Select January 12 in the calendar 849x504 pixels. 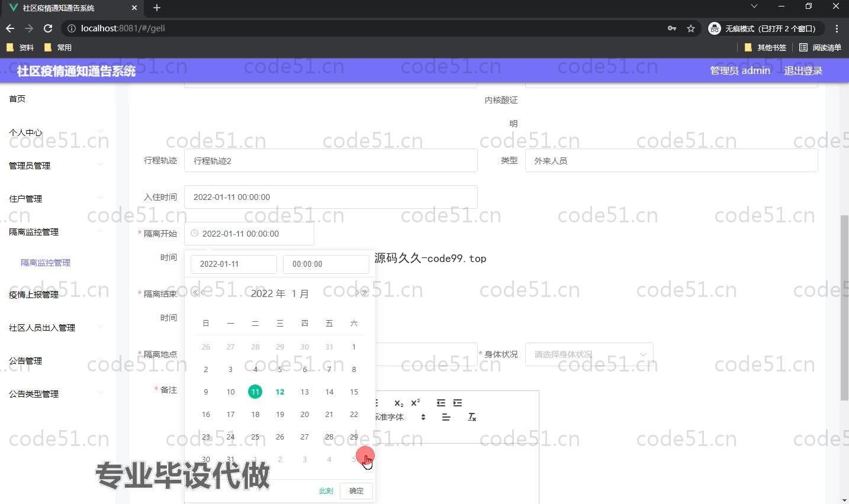tap(280, 392)
